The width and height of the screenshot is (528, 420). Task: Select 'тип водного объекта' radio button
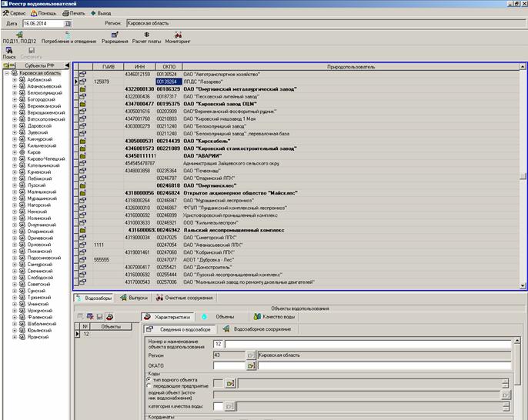[149, 379]
